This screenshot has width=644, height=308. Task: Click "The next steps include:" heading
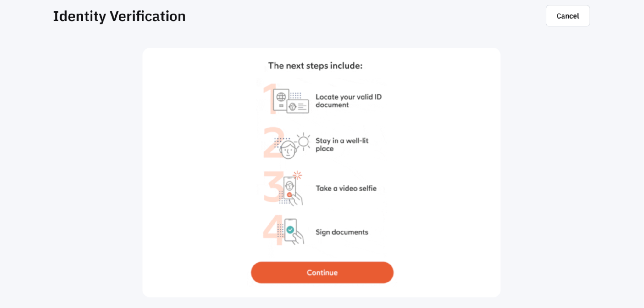tap(315, 66)
